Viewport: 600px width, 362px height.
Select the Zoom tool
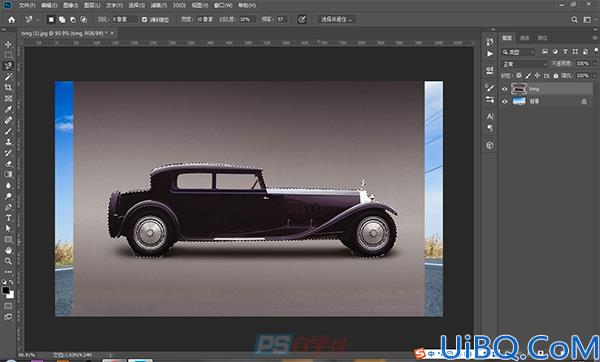[8, 261]
